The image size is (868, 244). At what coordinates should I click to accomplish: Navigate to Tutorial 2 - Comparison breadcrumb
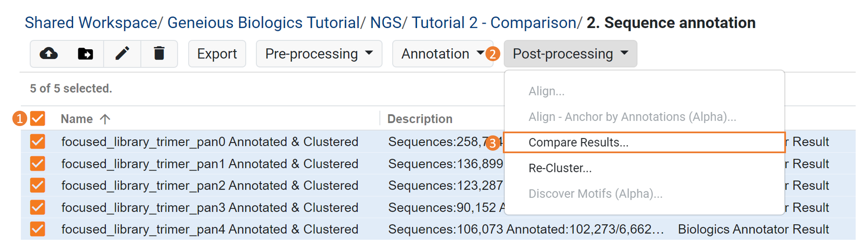tap(494, 23)
